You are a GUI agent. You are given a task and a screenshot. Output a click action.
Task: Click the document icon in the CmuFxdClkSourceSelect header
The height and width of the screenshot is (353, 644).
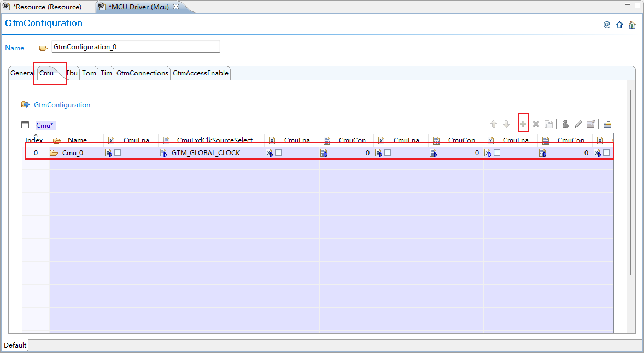(x=166, y=140)
